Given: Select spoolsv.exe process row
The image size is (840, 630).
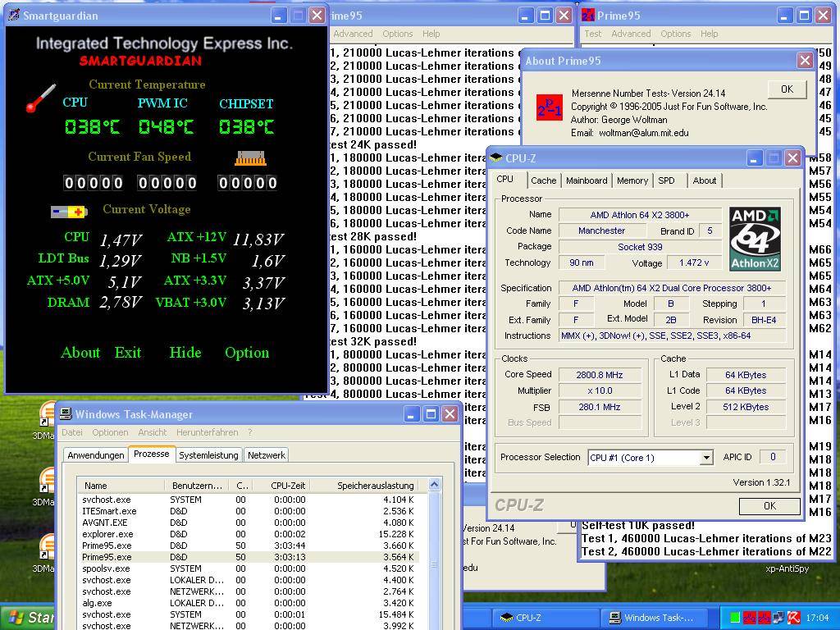Looking at the screenshot, I should [x=248, y=568].
